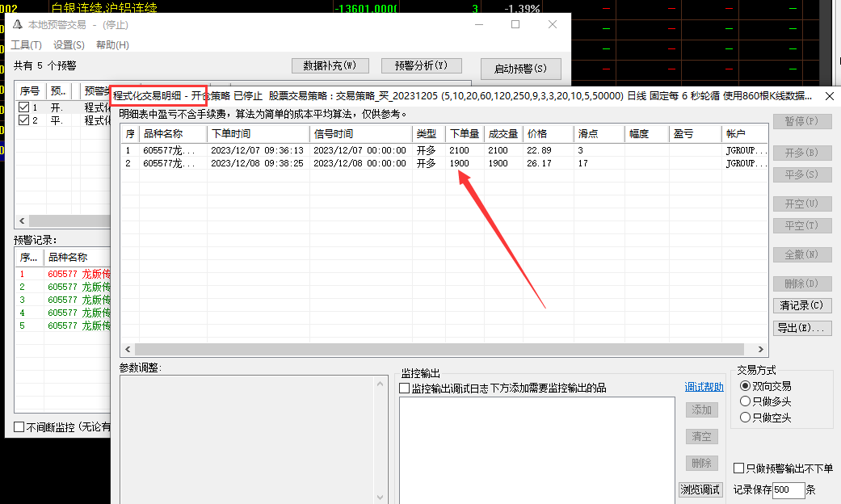Close the 程式化交易明细 panel with its X

point(829,96)
